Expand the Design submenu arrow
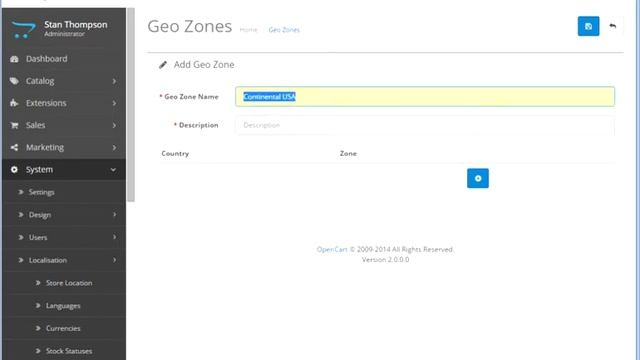640x360 pixels. tap(114, 214)
